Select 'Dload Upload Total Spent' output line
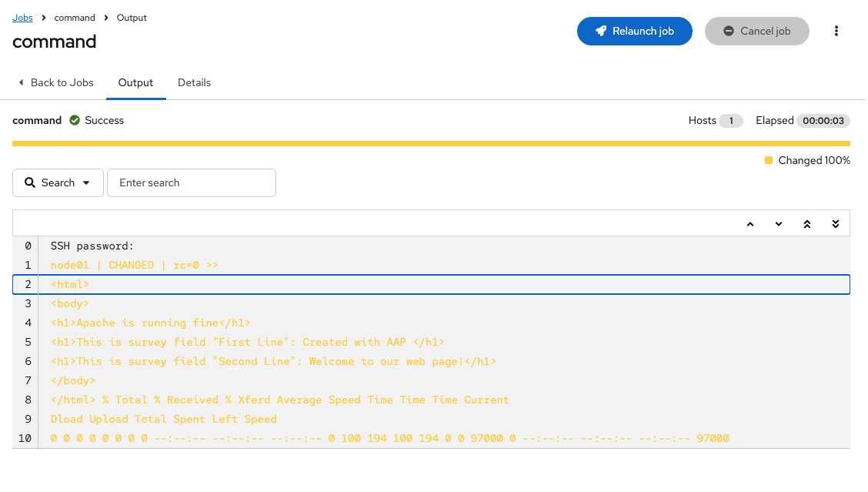868x492 pixels. point(431,420)
